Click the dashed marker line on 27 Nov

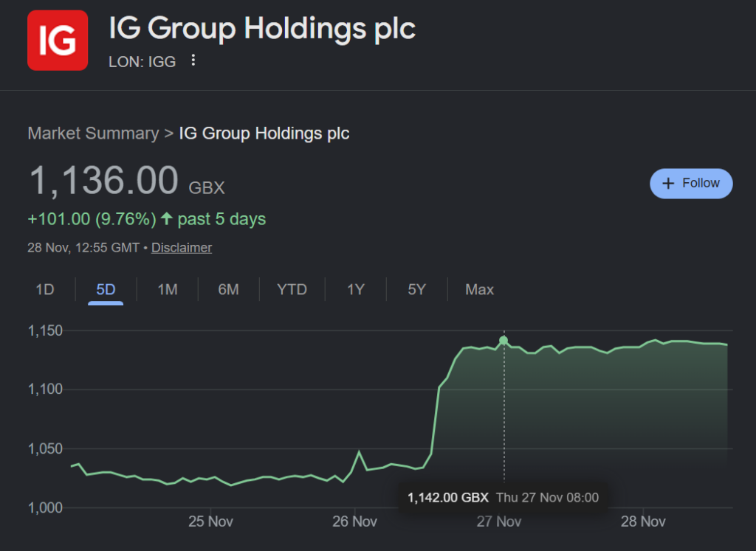[504, 413]
